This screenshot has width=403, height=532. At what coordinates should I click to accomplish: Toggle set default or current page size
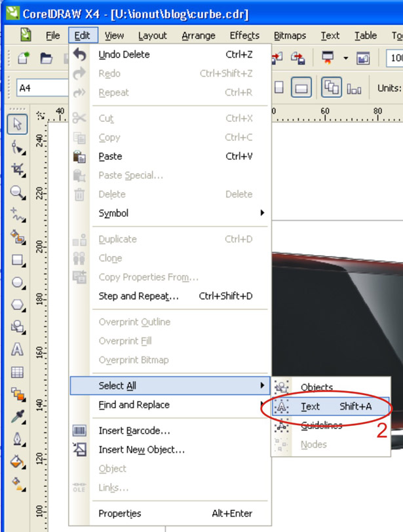click(332, 88)
